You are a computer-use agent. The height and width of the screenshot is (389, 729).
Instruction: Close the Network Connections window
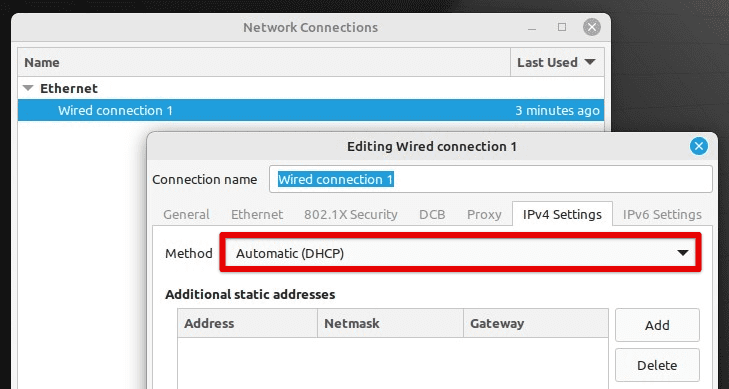pyautogui.click(x=591, y=27)
